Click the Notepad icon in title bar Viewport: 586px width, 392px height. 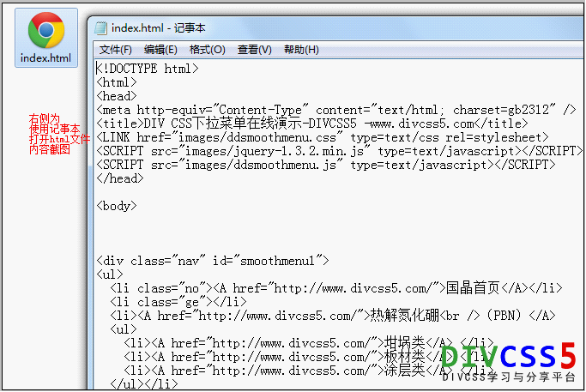(x=100, y=28)
